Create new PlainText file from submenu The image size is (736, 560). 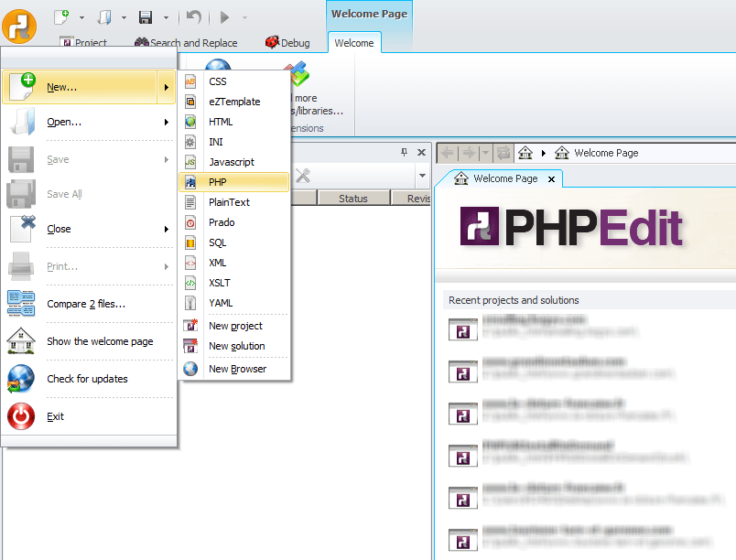pos(233,202)
